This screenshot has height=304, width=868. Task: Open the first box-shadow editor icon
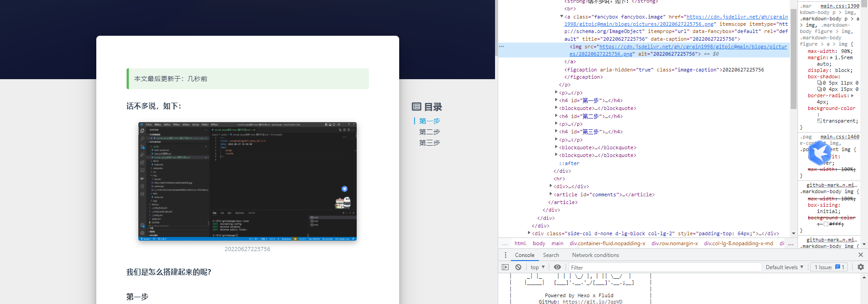tap(820, 83)
